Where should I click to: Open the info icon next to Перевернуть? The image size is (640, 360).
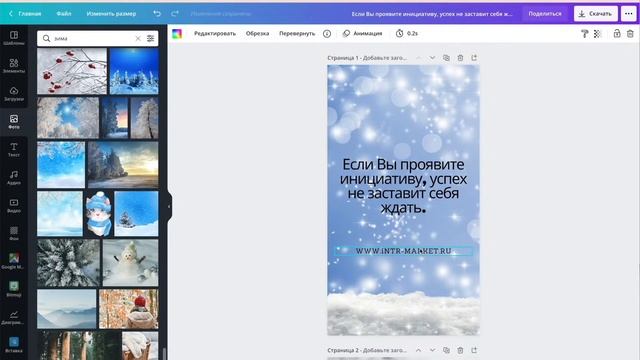(x=327, y=33)
